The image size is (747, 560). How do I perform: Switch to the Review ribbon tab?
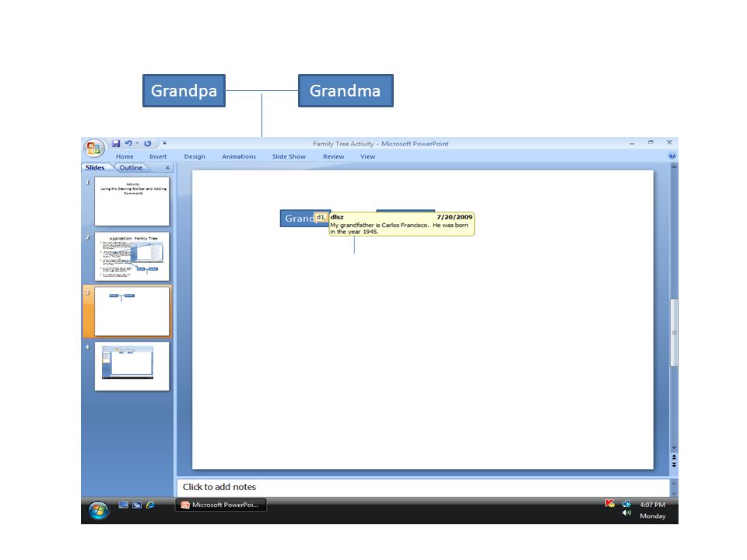[x=334, y=156]
